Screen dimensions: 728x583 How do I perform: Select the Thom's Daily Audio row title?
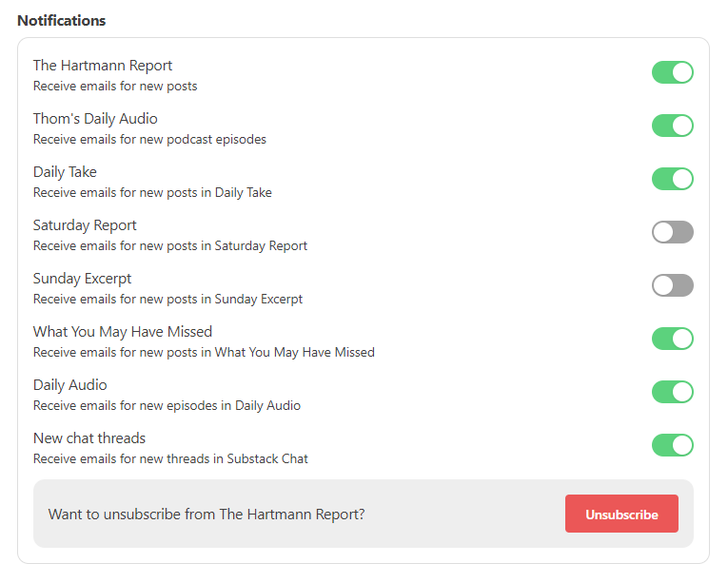pyautogui.click(x=95, y=119)
